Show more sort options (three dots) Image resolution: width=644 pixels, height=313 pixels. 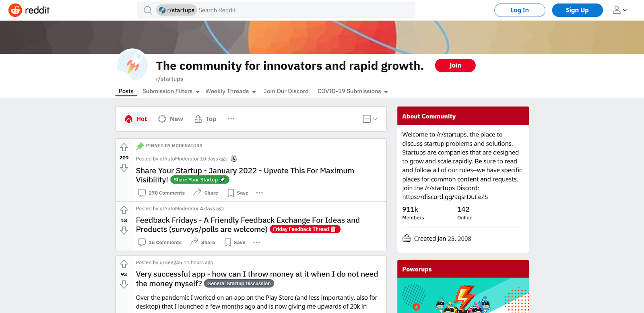pos(231,119)
